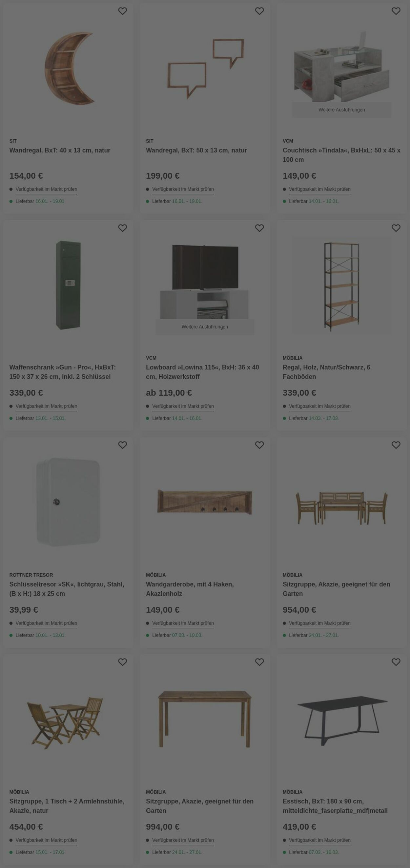
Task: Add speech-bubble Wandregal to wishlist
Action: coord(259,11)
